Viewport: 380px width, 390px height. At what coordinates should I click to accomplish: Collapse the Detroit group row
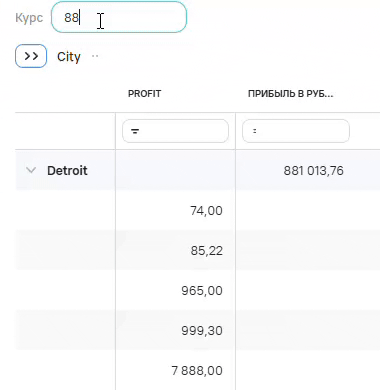click(x=31, y=170)
